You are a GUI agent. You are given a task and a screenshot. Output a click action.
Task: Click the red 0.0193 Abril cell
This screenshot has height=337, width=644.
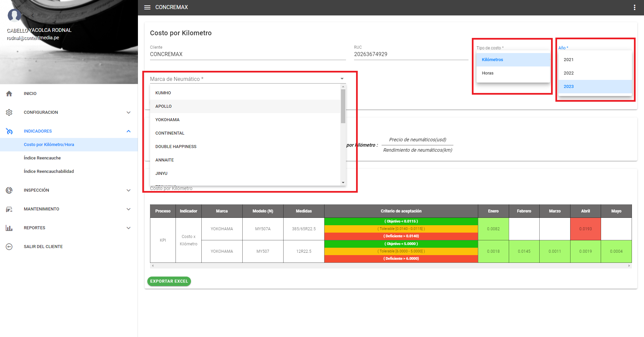(585, 229)
